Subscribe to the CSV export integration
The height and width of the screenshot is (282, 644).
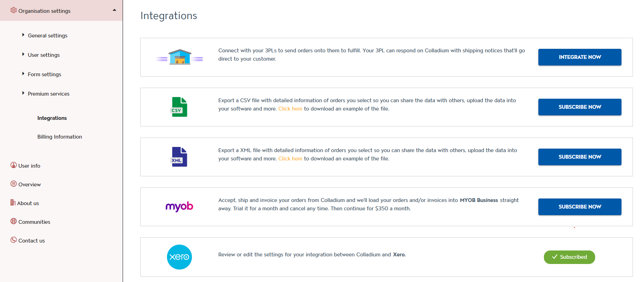point(580,107)
